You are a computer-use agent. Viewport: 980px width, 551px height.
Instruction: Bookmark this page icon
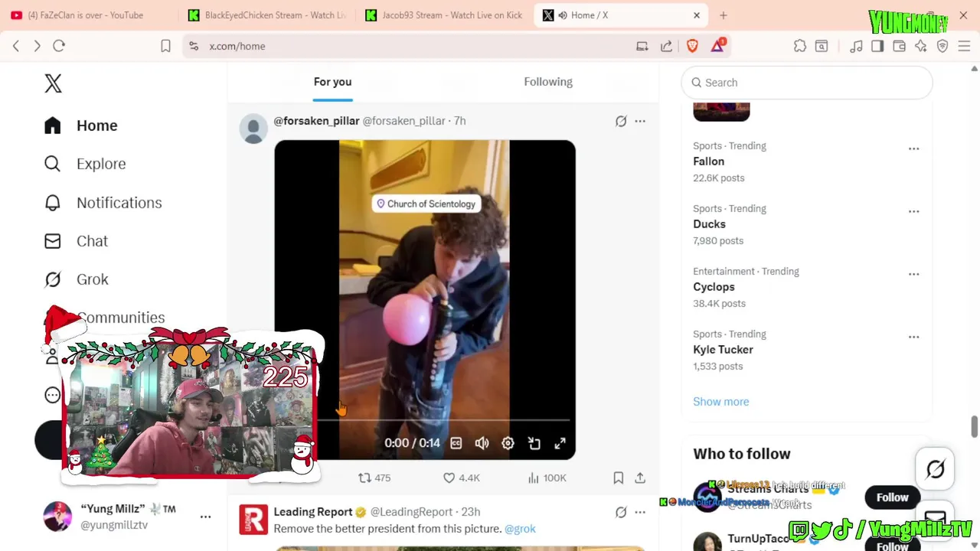click(165, 46)
